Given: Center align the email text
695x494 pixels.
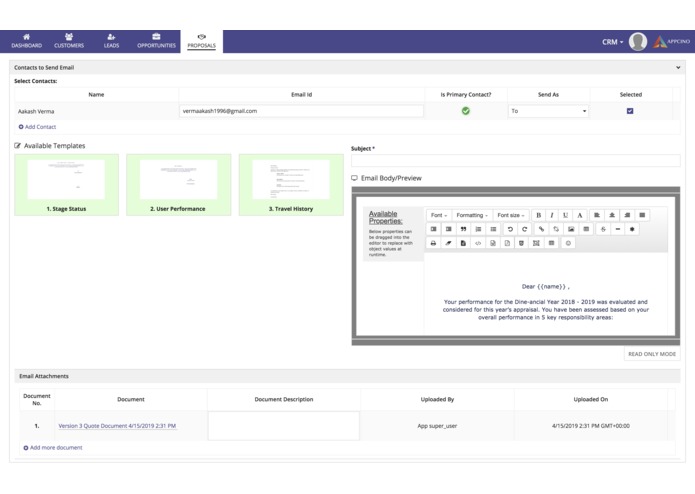Looking at the screenshot, I should click(x=612, y=215).
